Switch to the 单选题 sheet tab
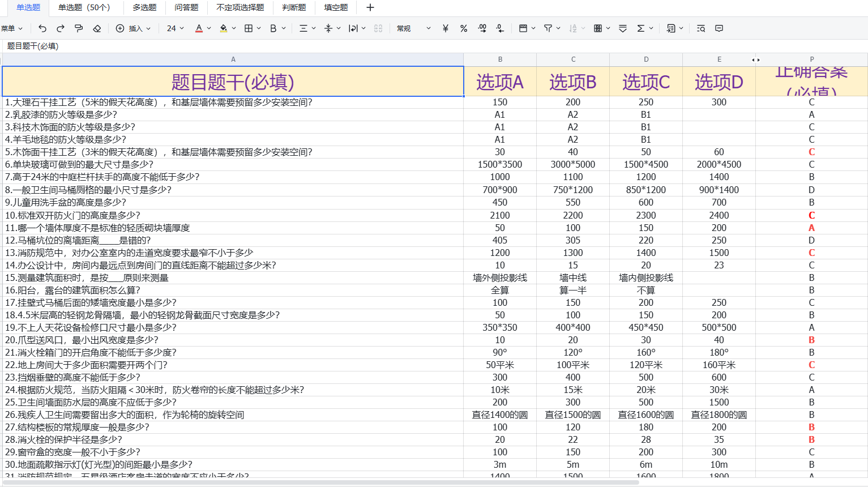This screenshot has width=868, height=487. [x=28, y=7]
